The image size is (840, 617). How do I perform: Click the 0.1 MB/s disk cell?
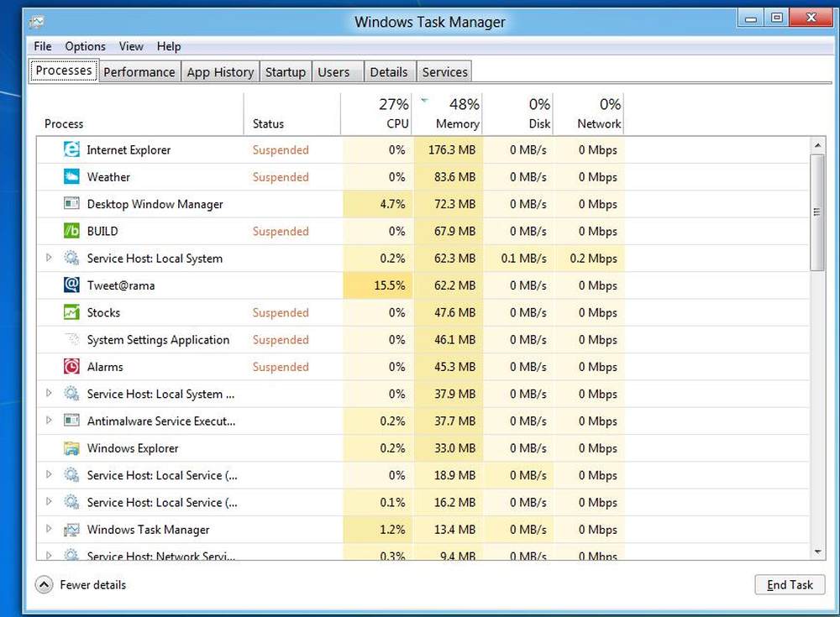pyautogui.click(x=518, y=259)
